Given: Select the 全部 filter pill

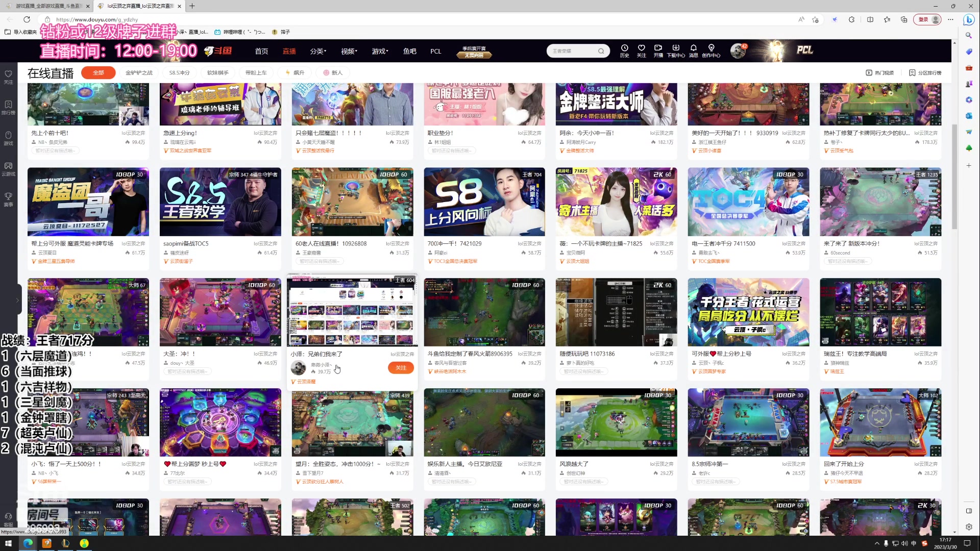Looking at the screenshot, I should coord(98,73).
